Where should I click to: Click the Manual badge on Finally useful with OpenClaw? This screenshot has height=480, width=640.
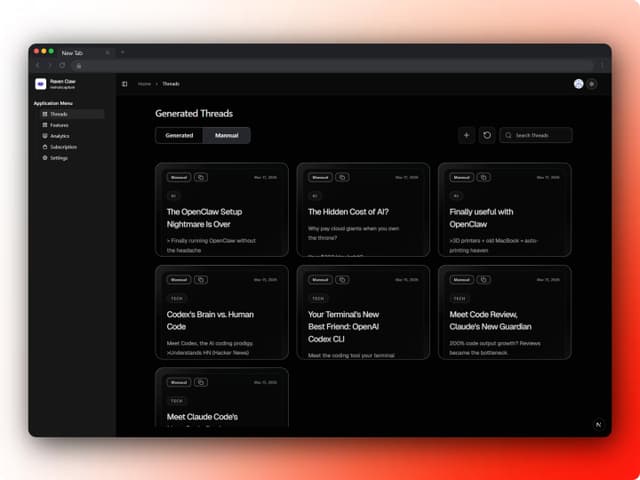click(462, 177)
